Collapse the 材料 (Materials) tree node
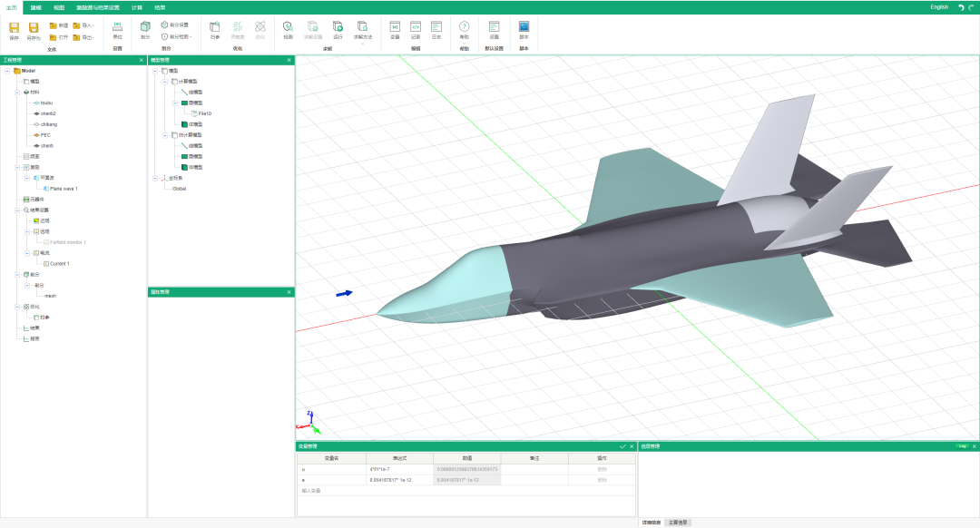The height and width of the screenshot is (528, 980). (16, 92)
